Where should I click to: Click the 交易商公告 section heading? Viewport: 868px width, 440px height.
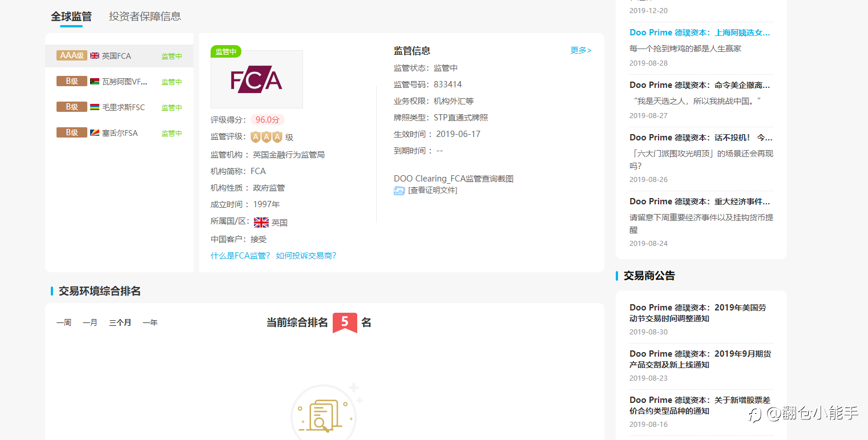649,276
